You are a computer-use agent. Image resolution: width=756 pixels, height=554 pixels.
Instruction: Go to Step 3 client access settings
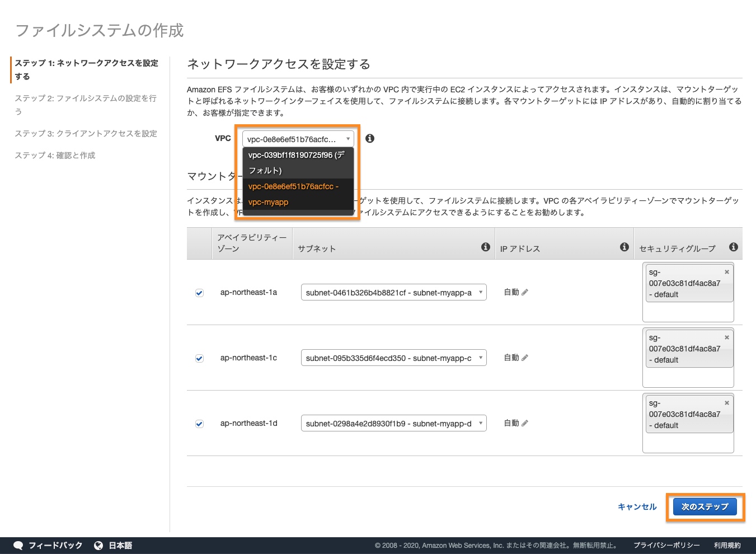click(x=86, y=133)
